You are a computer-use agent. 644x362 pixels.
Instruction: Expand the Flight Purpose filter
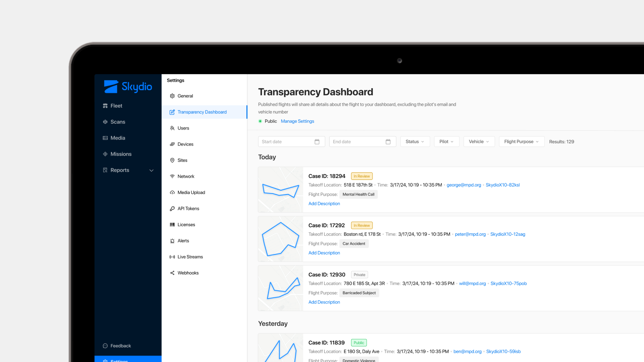pyautogui.click(x=521, y=141)
